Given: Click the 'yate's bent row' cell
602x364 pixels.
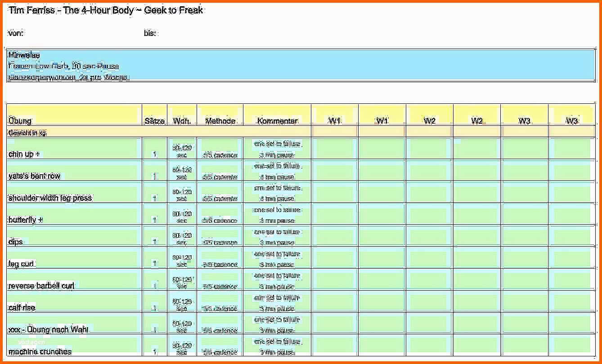Looking at the screenshot, I should (x=74, y=170).
